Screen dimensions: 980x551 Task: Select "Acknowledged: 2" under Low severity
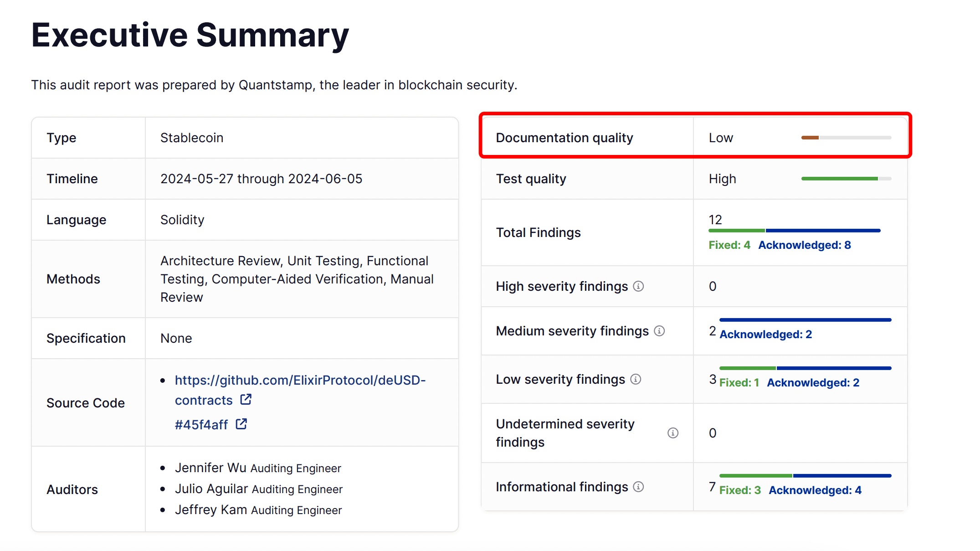click(x=813, y=383)
